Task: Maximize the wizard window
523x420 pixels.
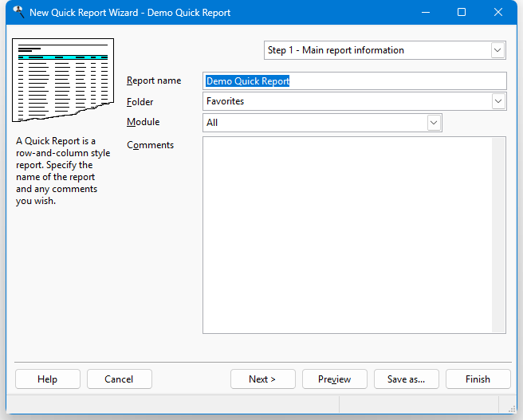Action: point(462,12)
